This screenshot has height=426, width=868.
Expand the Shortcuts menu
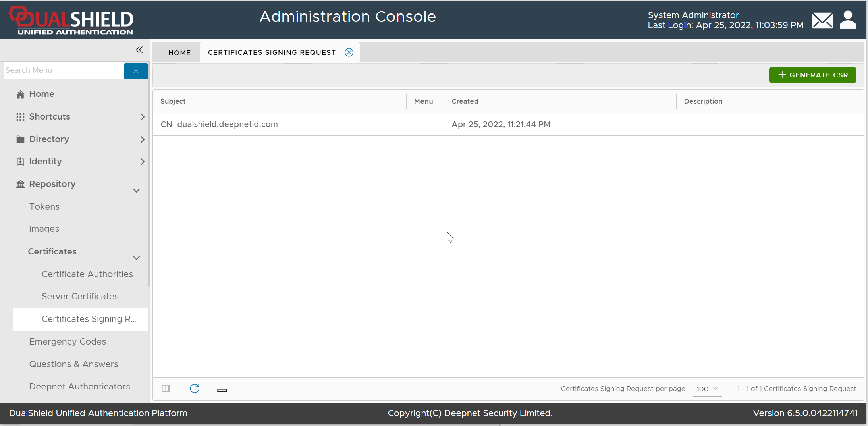(x=142, y=117)
